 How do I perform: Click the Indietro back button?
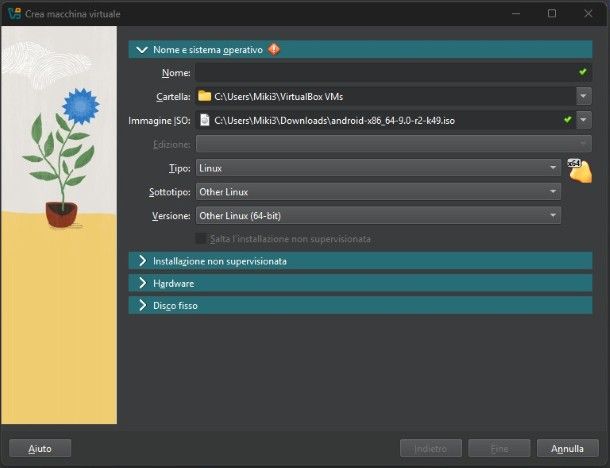[431, 449]
